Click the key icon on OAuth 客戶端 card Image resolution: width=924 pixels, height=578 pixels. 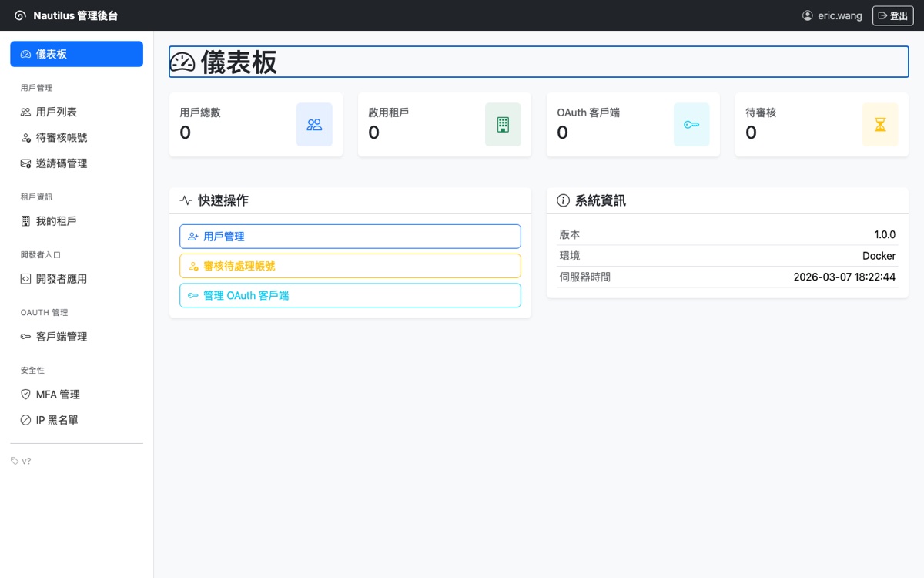[x=691, y=125]
